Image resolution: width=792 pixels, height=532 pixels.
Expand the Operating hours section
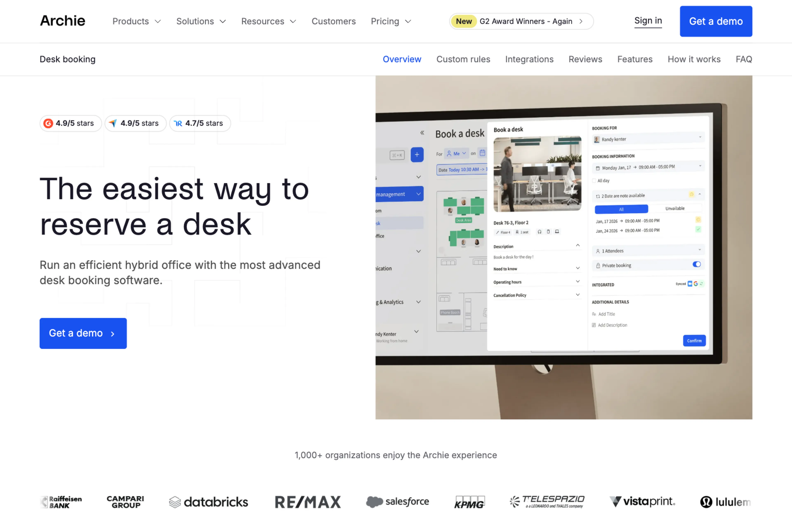pos(536,282)
